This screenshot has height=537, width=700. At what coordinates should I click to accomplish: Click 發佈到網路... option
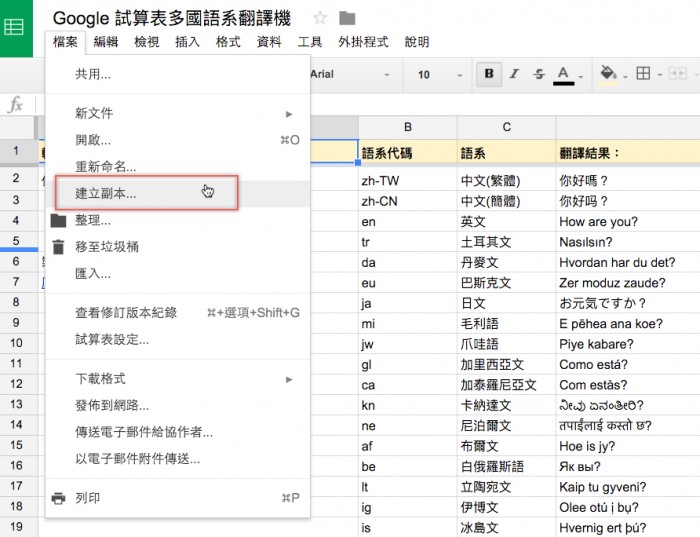click(x=112, y=405)
